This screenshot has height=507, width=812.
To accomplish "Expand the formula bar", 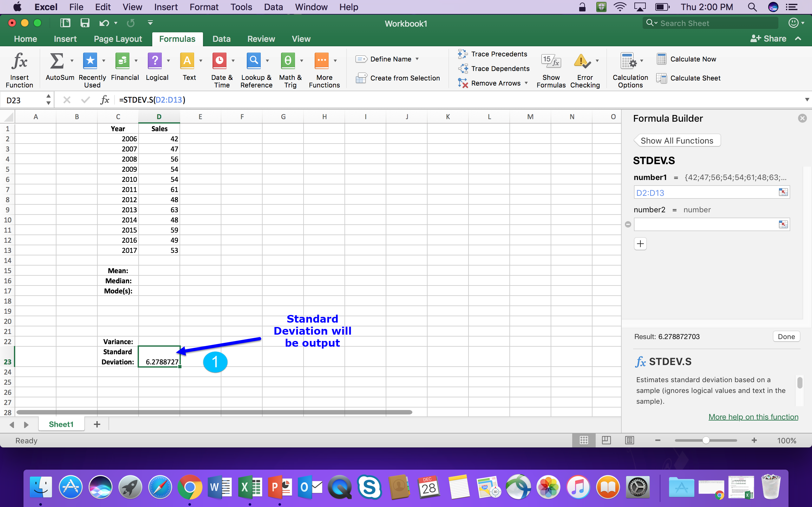I will coord(807,99).
